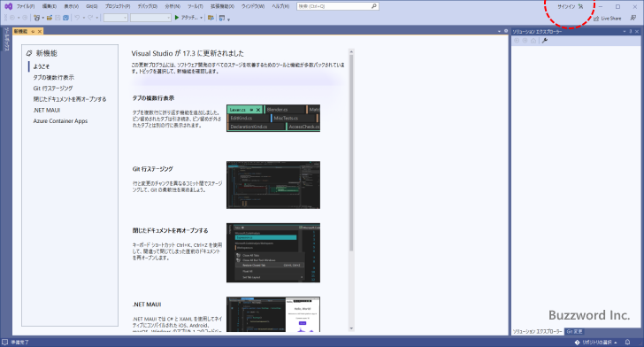The width and height of the screenshot is (644, 347).
Task: Click Solution Explorer forward arrow icon
Action: pos(525,41)
